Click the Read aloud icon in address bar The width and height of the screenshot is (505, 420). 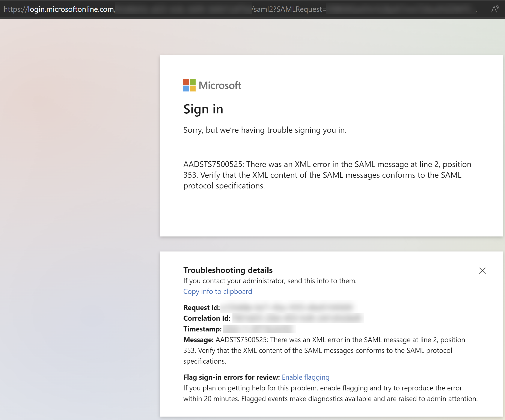coord(495,9)
